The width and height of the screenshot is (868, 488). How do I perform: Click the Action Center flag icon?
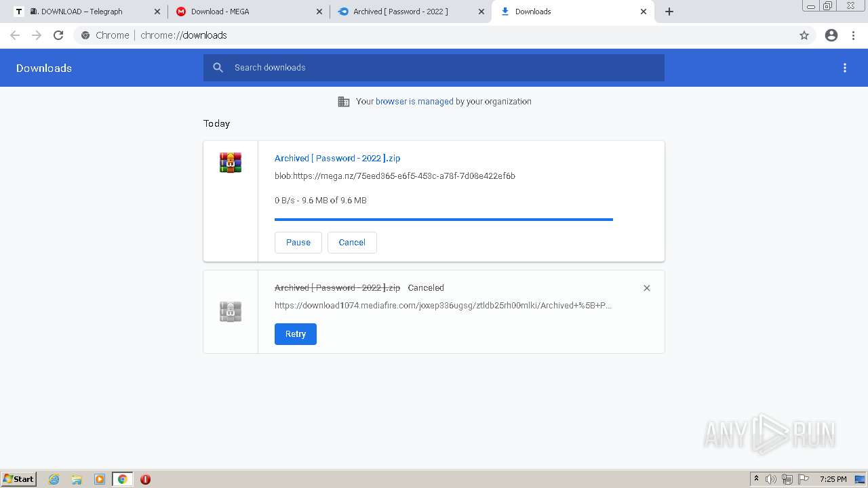804,479
